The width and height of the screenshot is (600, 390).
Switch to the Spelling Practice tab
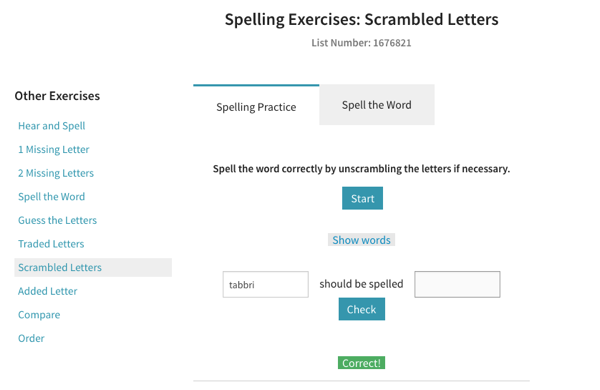(256, 106)
